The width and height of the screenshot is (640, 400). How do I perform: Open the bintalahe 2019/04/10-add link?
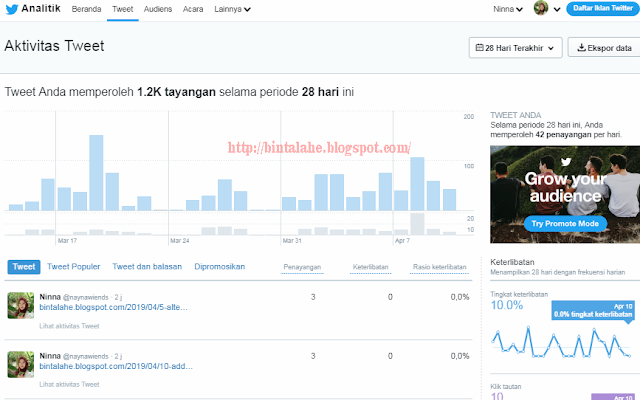click(116, 367)
